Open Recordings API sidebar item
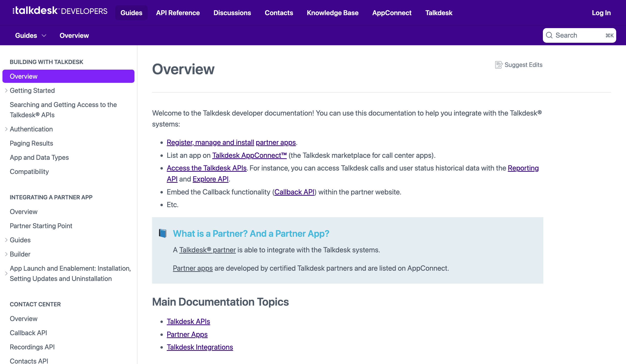The image size is (626, 364). point(32,347)
